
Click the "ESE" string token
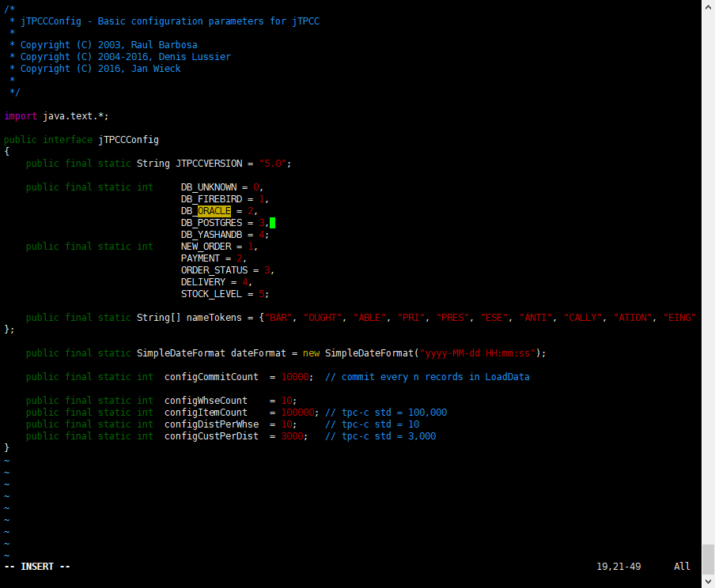pyautogui.click(x=494, y=318)
